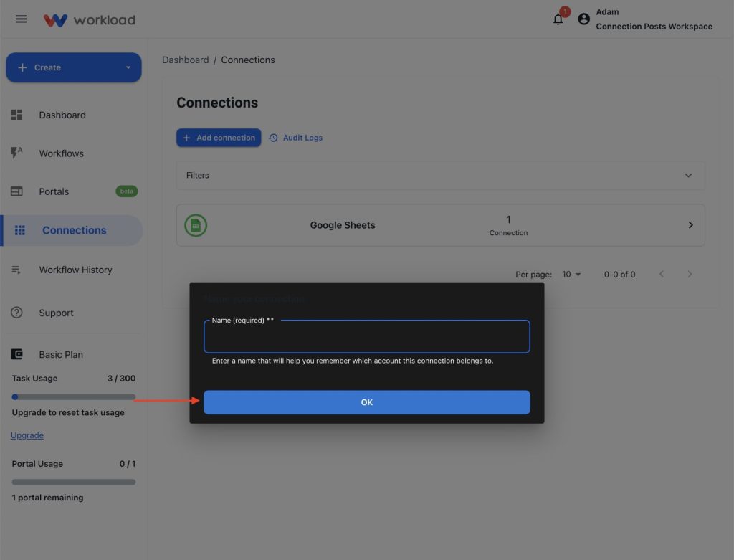The height and width of the screenshot is (560, 734).
Task: Click the Support question mark icon
Action: click(x=17, y=313)
